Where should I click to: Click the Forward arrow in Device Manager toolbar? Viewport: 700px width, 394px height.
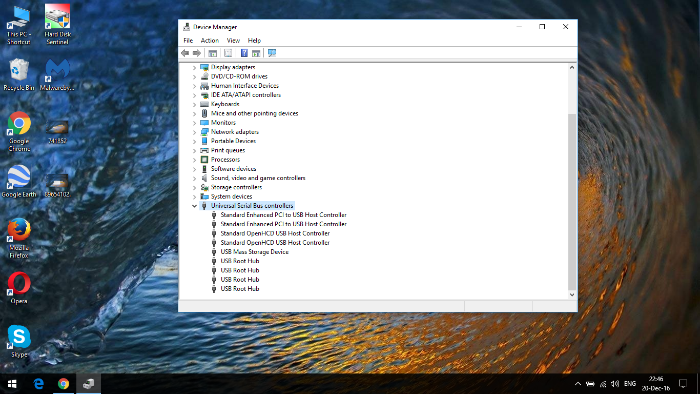click(197, 53)
